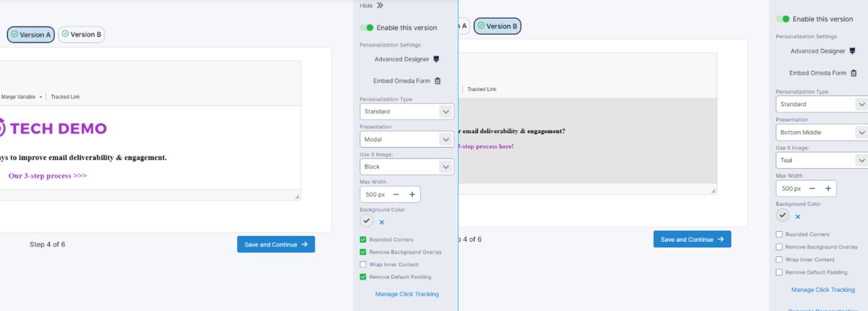Viewport: 868px width, 311px height.
Task: Decrease Max Width with minus under the Black dropdown
Action: (x=396, y=195)
